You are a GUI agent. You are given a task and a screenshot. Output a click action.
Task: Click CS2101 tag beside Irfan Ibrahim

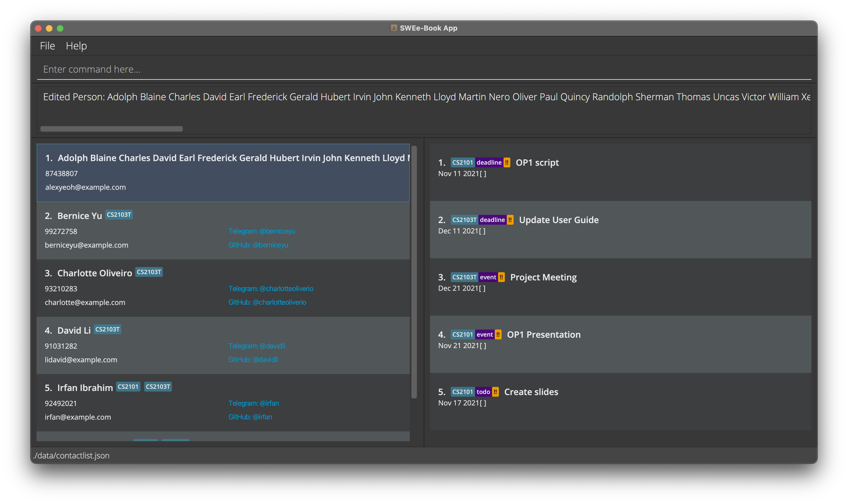pos(128,387)
